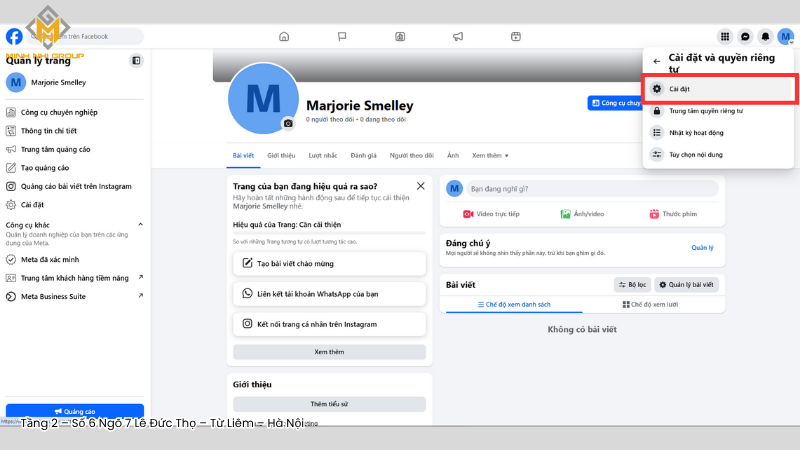
Task: Click the blue Quảng cáo button
Action: click(75, 411)
